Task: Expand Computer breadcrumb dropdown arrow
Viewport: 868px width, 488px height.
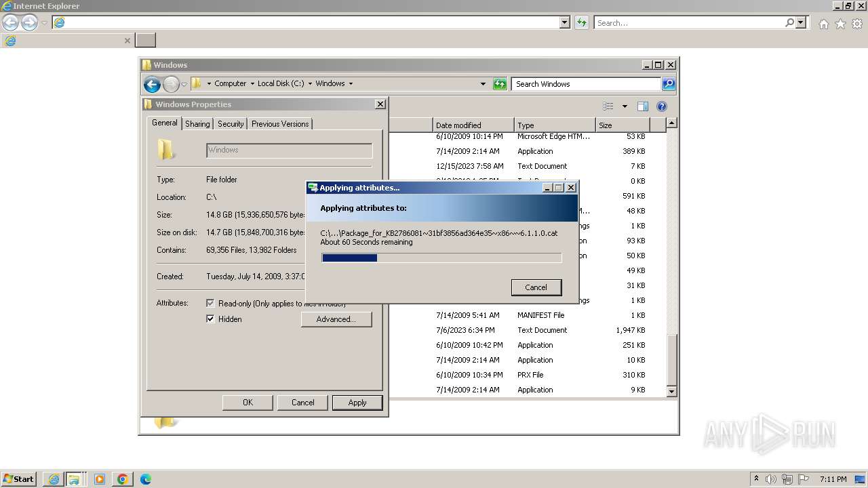Action: click(252, 84)
